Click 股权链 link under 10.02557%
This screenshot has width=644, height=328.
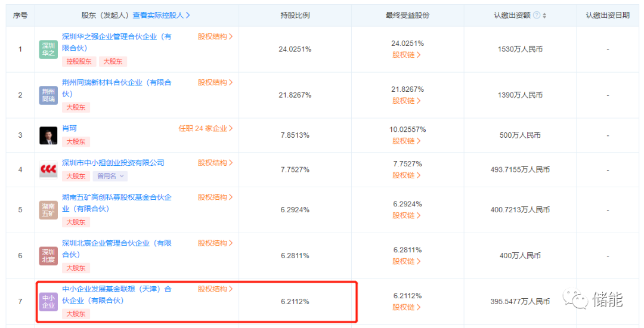(407, 141)
